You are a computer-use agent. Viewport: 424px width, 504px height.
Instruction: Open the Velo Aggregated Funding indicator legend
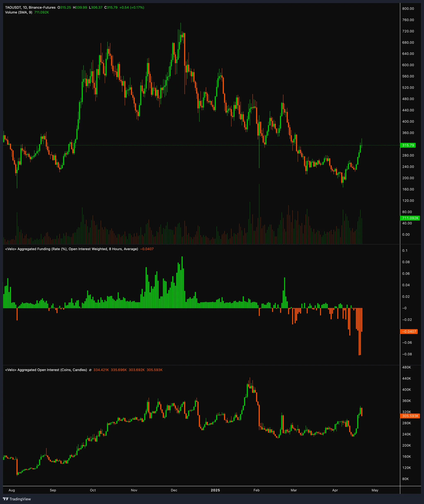coord(71,249)
